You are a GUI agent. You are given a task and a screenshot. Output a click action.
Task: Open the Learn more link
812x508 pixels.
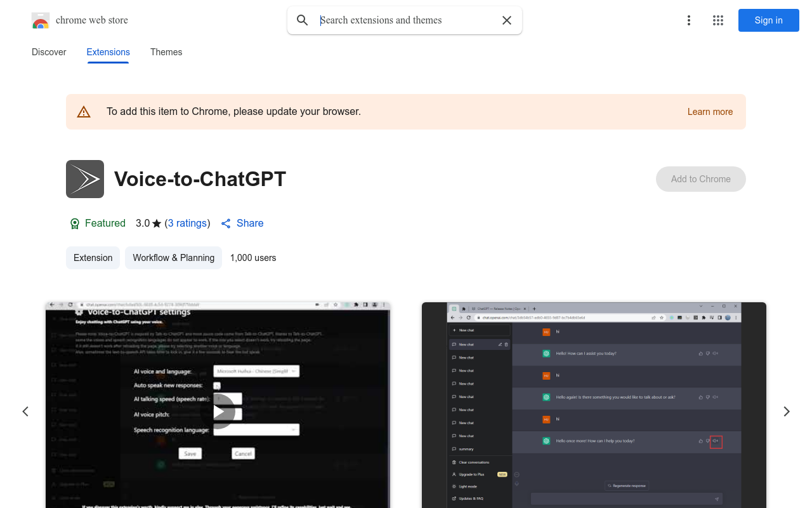(710, 112)
